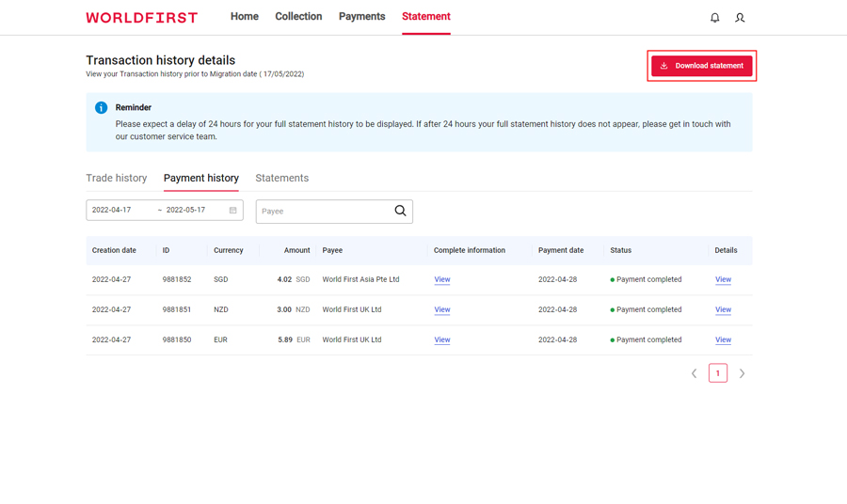Click the Complete information column header
The width and height of the screenshot is (847, 504).
pyautogui.click(x=470, y=250)
